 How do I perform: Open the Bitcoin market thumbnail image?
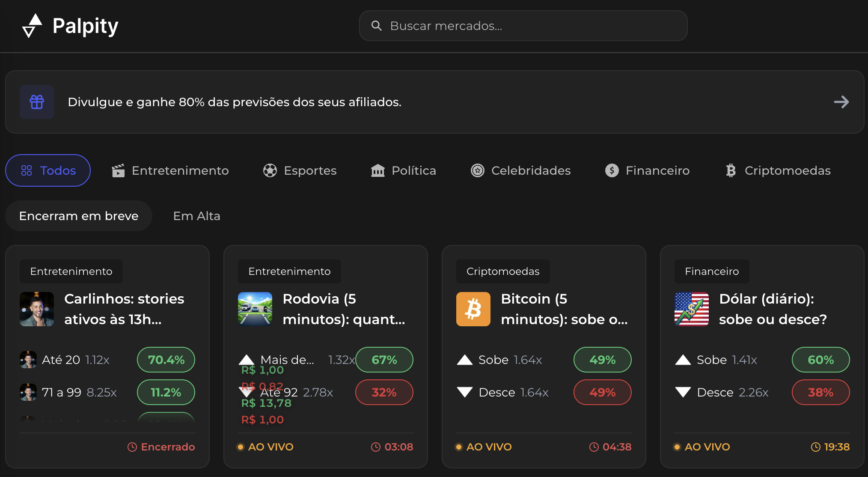(473, 309)
